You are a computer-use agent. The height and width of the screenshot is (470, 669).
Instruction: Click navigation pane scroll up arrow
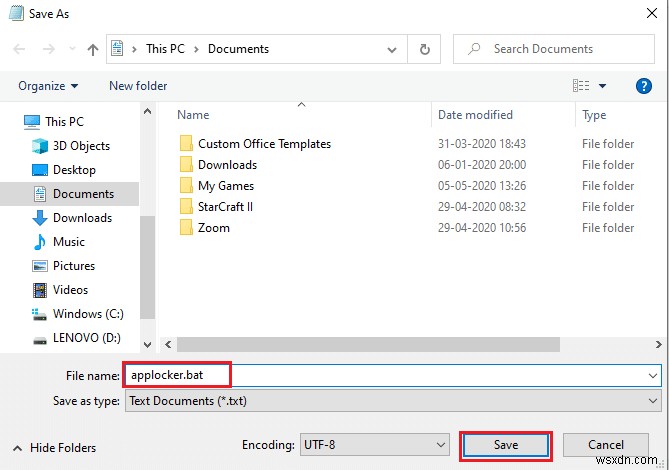coord(148,112)
